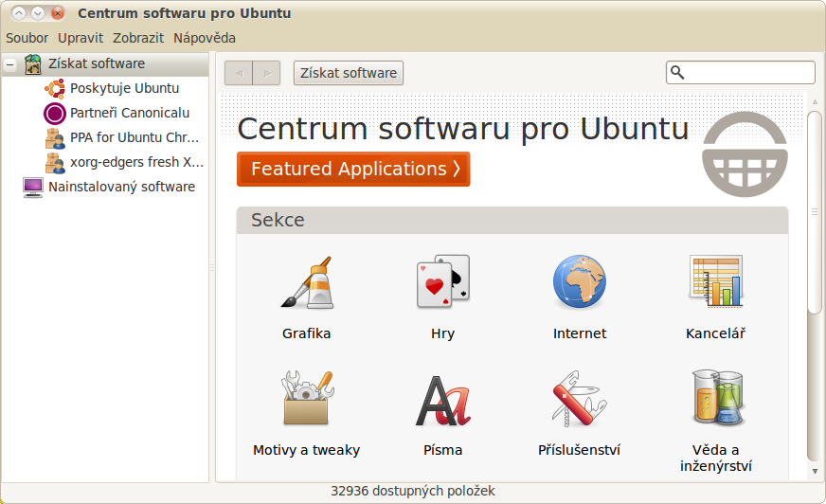Click the Hry label

coord(442,333)
